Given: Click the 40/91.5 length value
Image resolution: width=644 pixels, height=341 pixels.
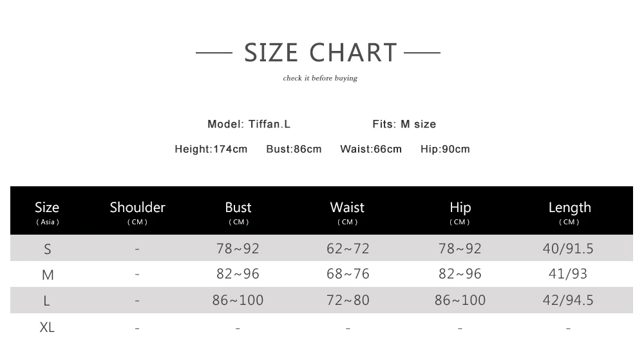Looking at the screenshot, I should tap(567, 248).
